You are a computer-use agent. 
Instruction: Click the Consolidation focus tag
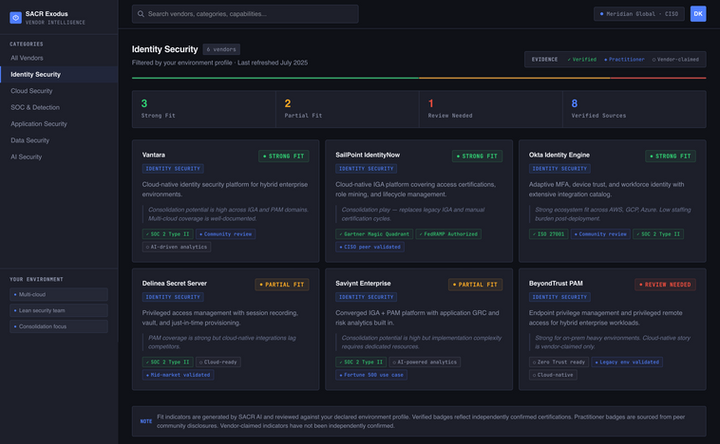pyautogui.click(x=59, y=326)
